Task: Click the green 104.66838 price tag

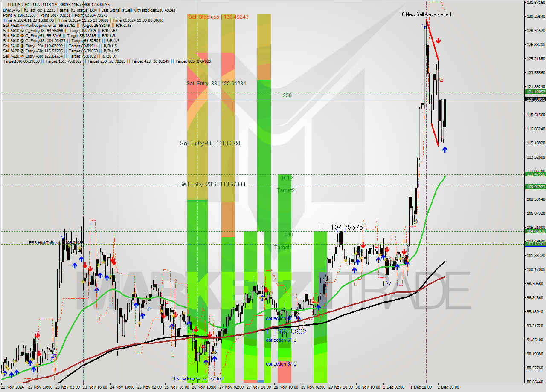Action: pyautogui.click(x=536, y=231)
